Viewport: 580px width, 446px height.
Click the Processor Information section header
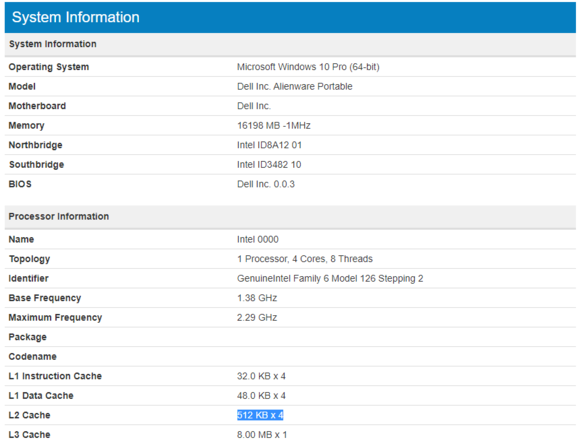tap(59, 216)
